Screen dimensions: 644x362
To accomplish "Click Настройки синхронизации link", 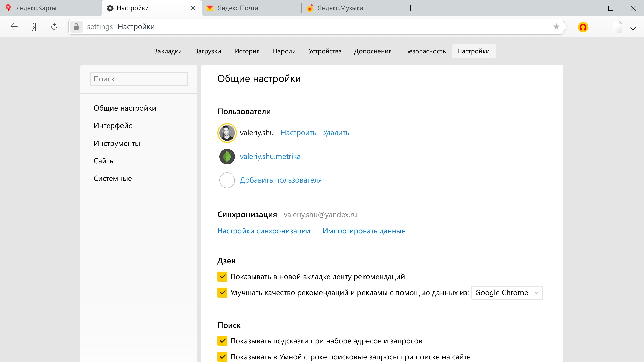I will 264,231.
